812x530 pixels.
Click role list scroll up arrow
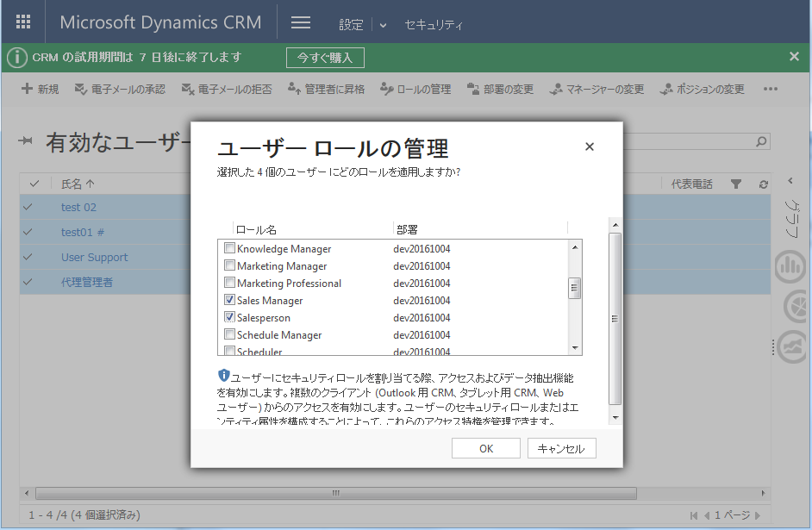(x=575, y=247)
